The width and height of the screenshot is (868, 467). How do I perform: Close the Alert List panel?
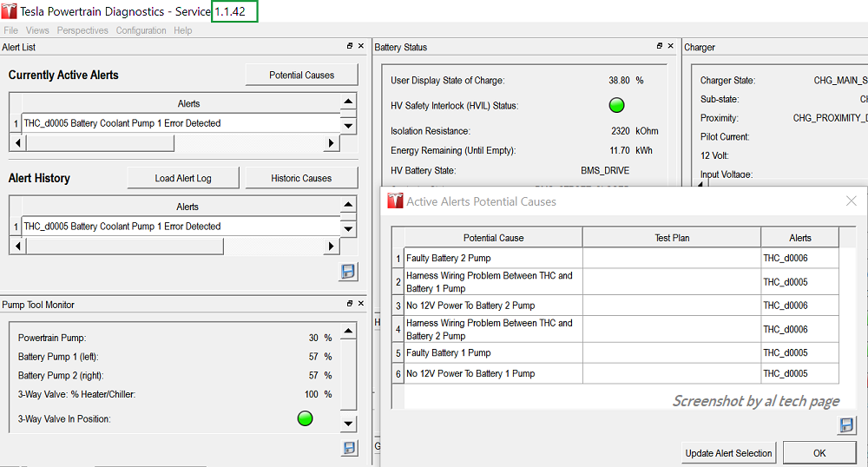(x=361, y=46)
